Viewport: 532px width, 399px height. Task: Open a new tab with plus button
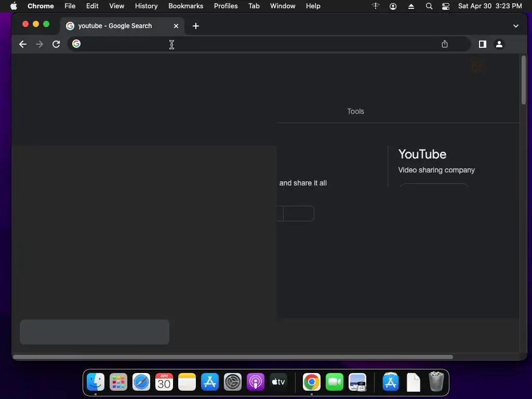(196, 26)
